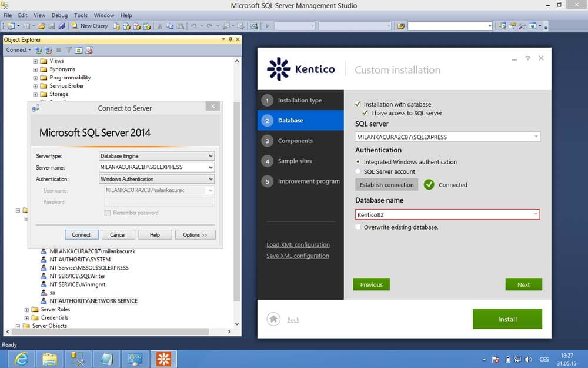
Task: Expand the Server Roles folder
Action: coord(26,310)
